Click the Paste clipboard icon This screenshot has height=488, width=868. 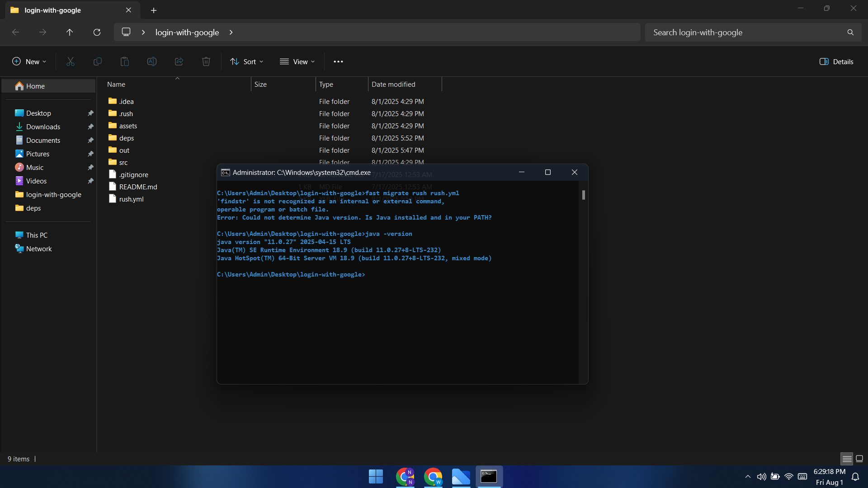(125, 61)
